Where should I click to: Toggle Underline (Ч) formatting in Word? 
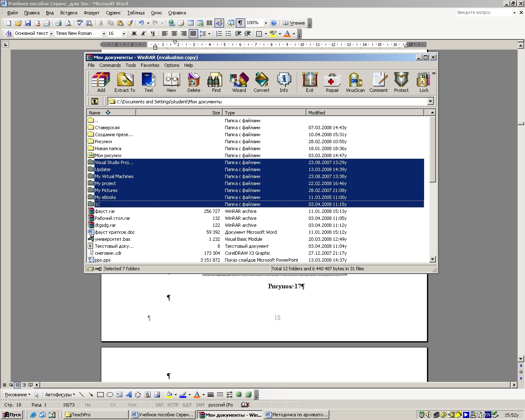(153, 34)
